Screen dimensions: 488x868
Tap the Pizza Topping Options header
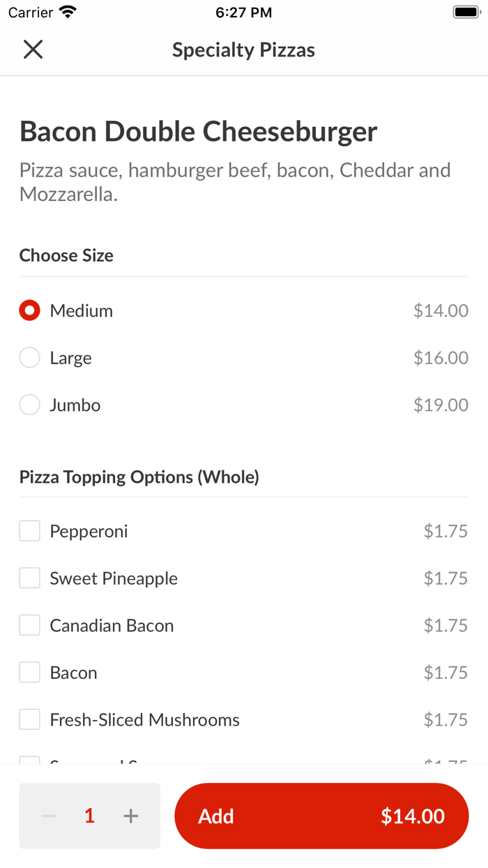point(139,477)
